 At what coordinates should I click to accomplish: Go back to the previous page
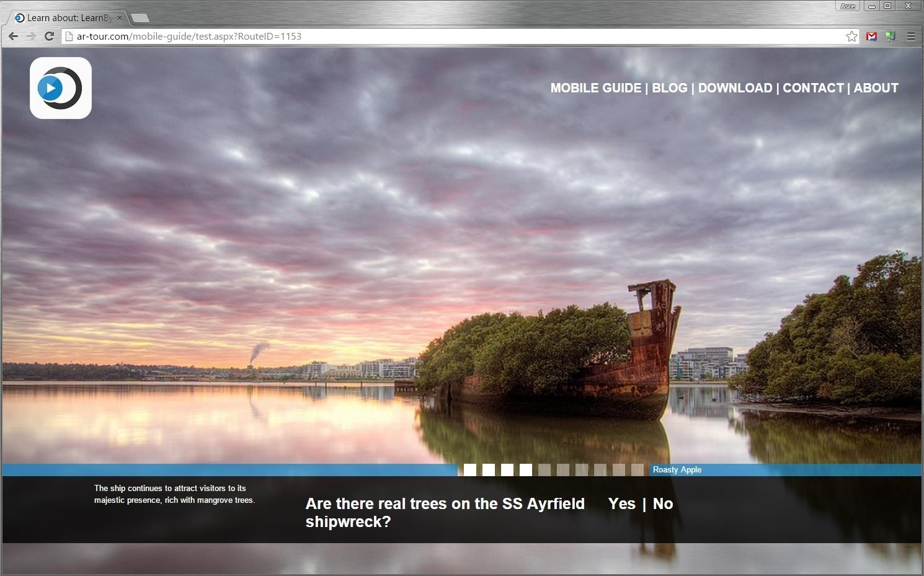[x=13, y=36]
